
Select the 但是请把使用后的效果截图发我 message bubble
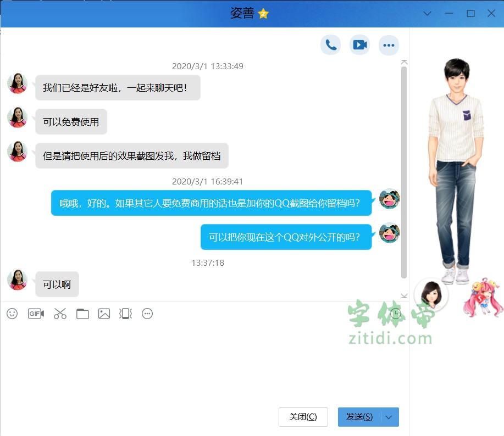click(x=132, y=156)
